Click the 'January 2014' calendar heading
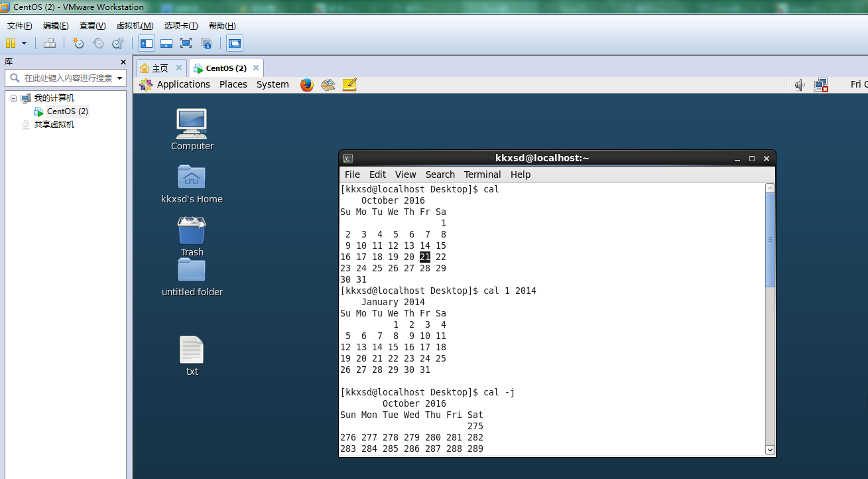The image size is (868, 479). [393, 302]
